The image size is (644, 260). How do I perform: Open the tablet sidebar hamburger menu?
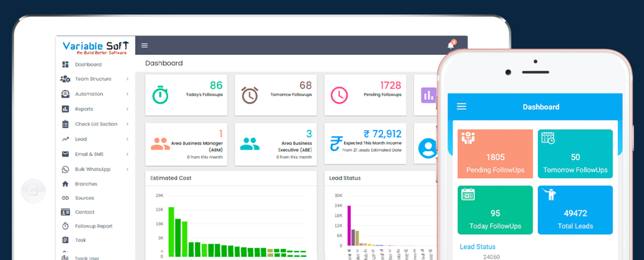tap(144, 45)
